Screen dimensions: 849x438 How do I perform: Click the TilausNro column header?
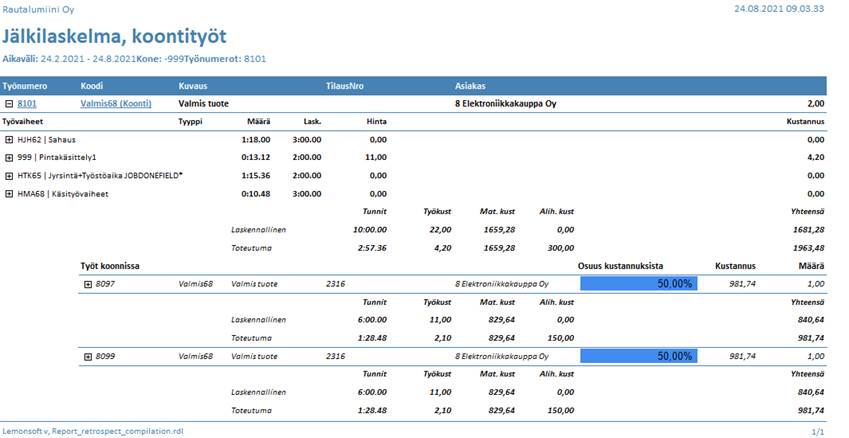[x=345, y=86]
